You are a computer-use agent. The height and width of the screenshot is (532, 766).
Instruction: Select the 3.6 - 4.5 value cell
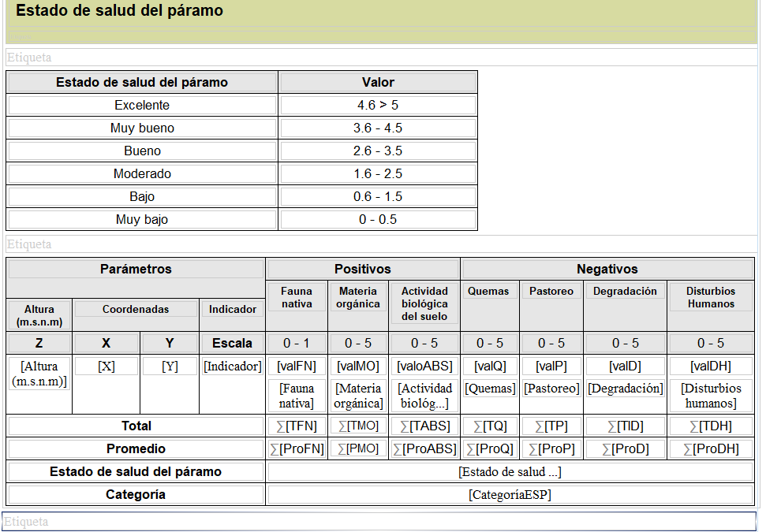(378, 128)
